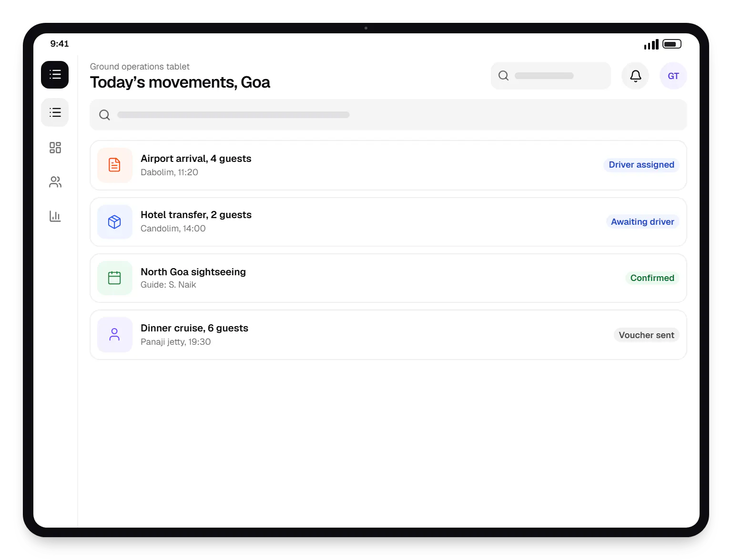
Task: Click the Driver assigned status badge
Action: point(641,165)
